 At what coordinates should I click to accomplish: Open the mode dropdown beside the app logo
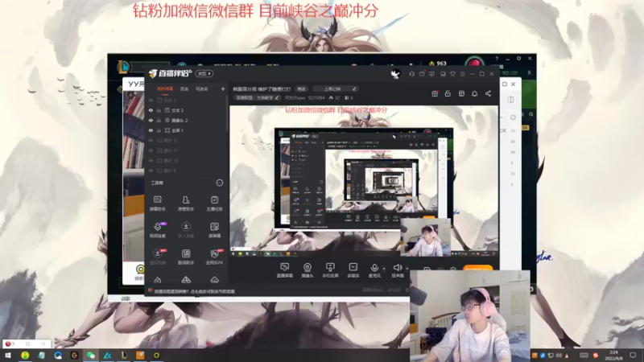204,73
